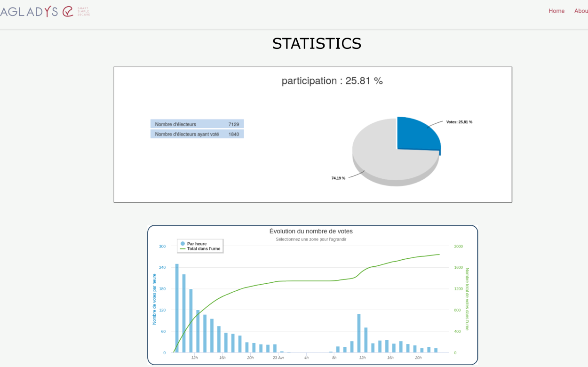Open the Home page link
Viewport: 588px width, 367px height.
point(556,11)
